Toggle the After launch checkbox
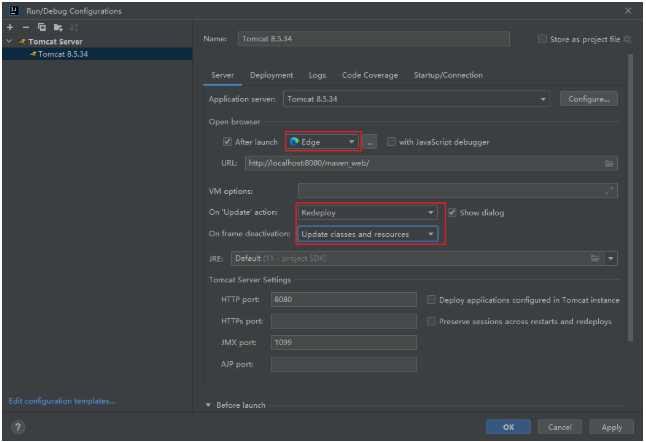Screen dimensions: 646x442 [x=228, y=142]
